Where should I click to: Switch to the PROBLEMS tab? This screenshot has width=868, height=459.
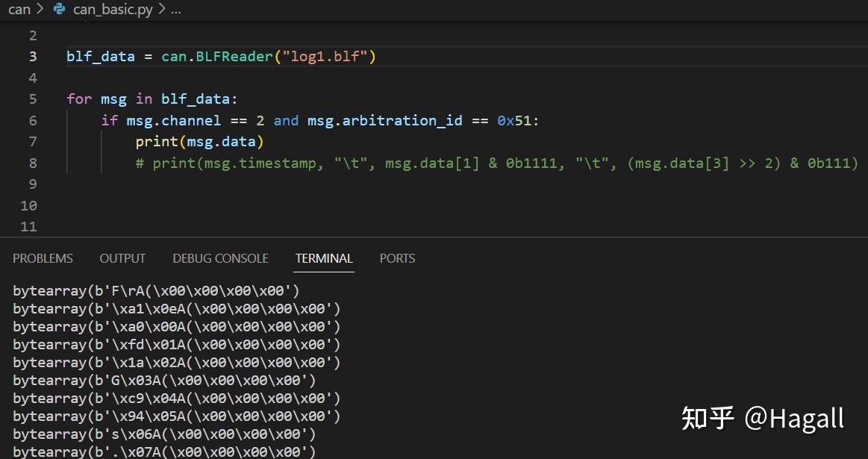[x=43, y=258]
